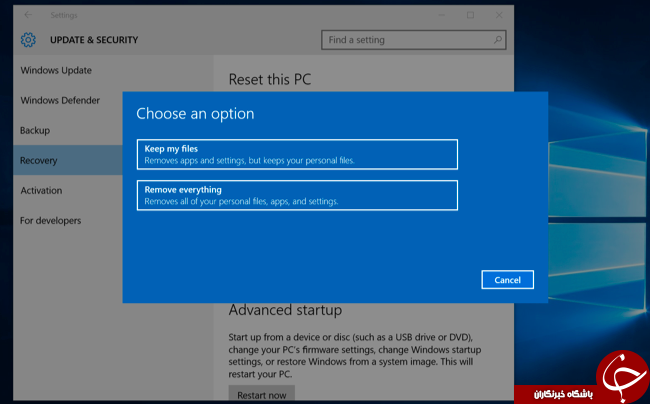Click the UPDATE & SECURITY header text
Screen dimensions: 650x404
pos(94,40)
